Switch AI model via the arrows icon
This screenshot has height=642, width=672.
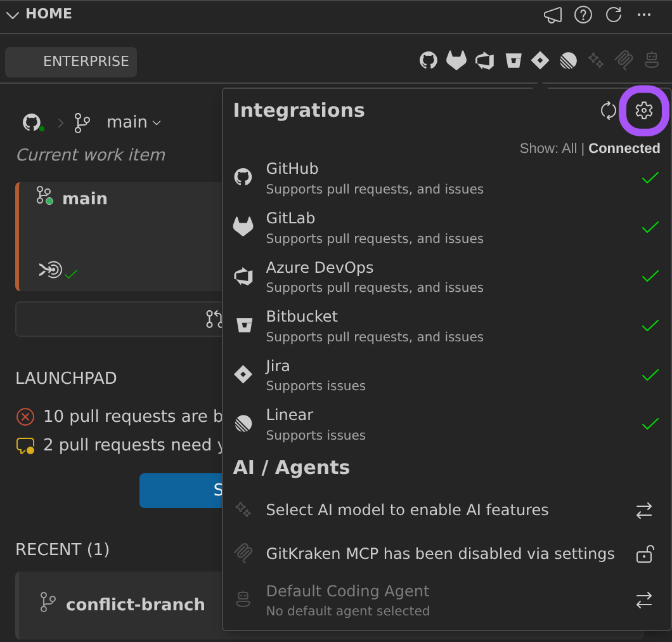click(x=643, y=511)
